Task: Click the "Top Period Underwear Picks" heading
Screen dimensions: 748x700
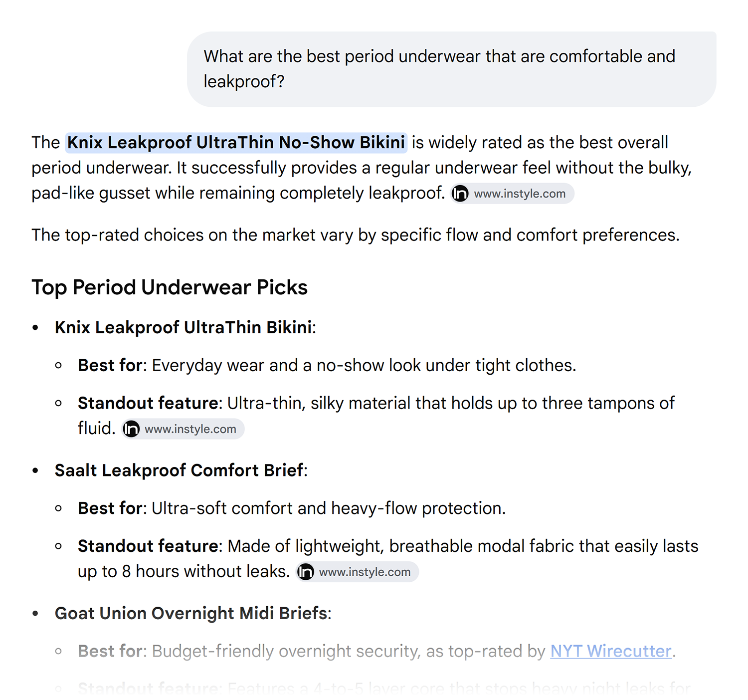Action: point(170,287)
